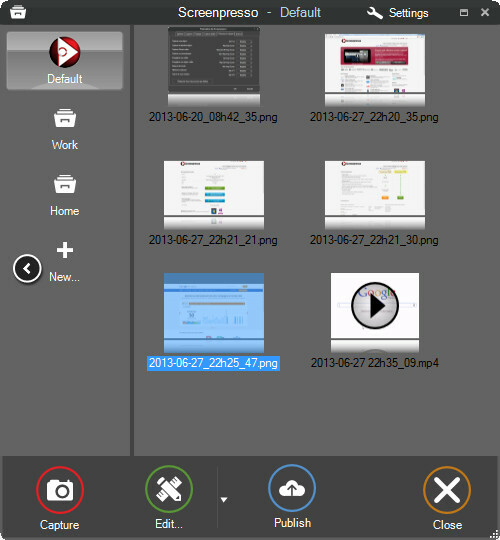Select the Work workspace drawer icon
The image size is (500, 540).
65,118
